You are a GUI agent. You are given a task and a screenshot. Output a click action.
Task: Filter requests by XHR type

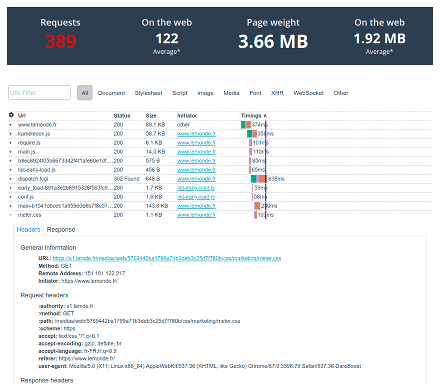pos(277,93)
